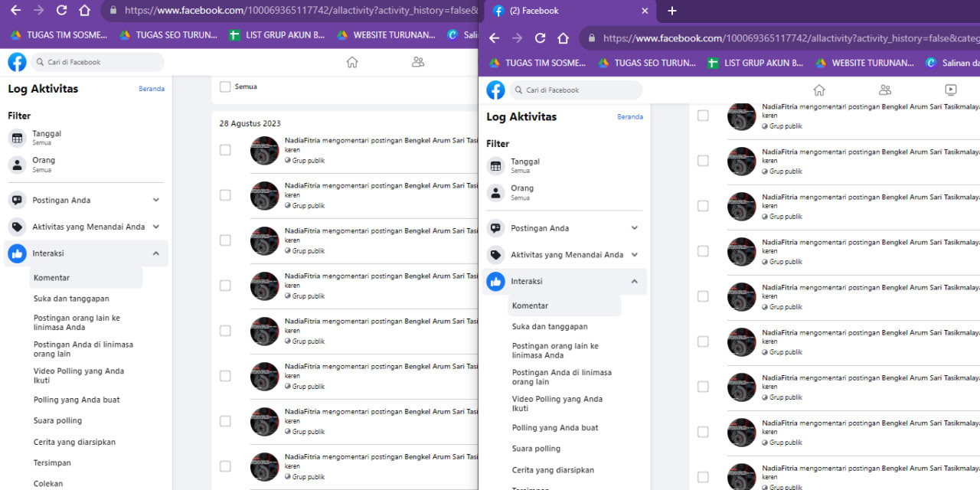
Task: Collapse Interaksi chevron in left window
Action: tap(156, 253)
